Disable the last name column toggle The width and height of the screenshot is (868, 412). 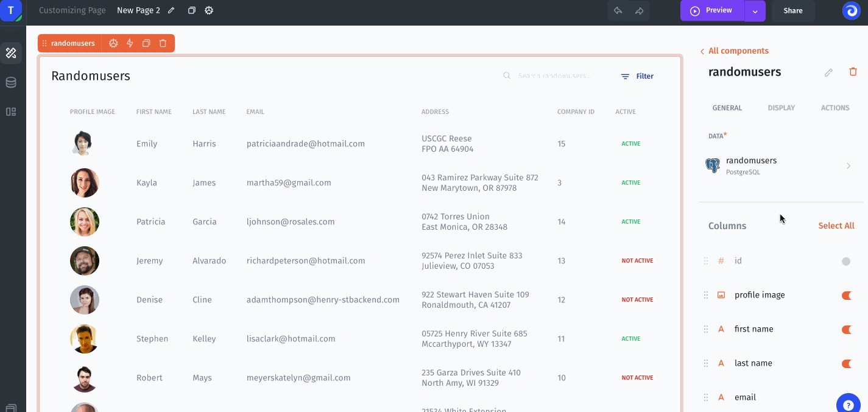point(846,364)
